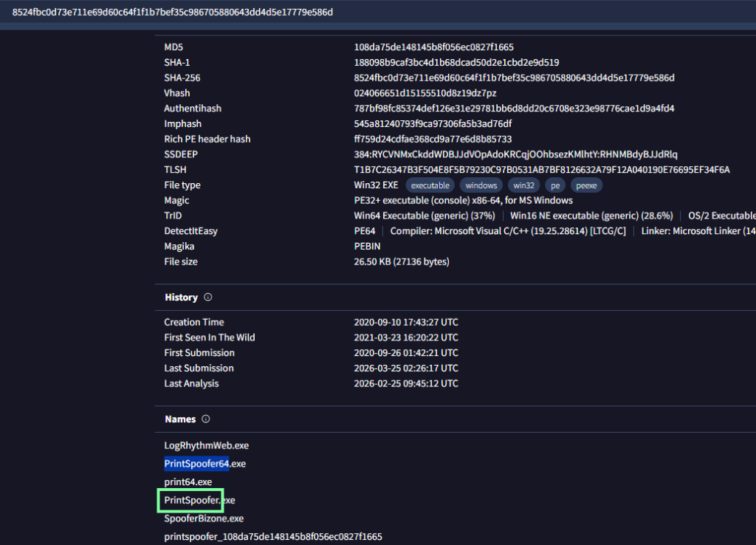Click the SpooferBizone.exe name entry

pyautogui.click(x=204, y=519)
